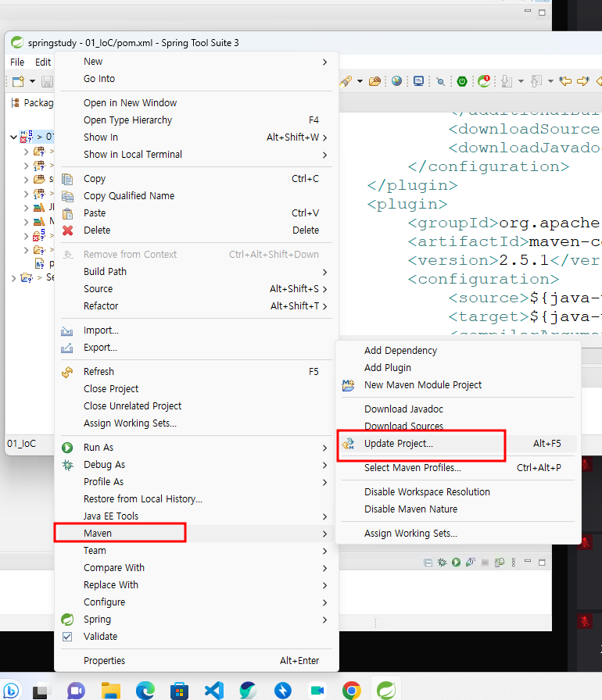The width and height of the screenshot is (602, 700).
Task: Click Disable Workspace Resolution
Action: [427, 492]
